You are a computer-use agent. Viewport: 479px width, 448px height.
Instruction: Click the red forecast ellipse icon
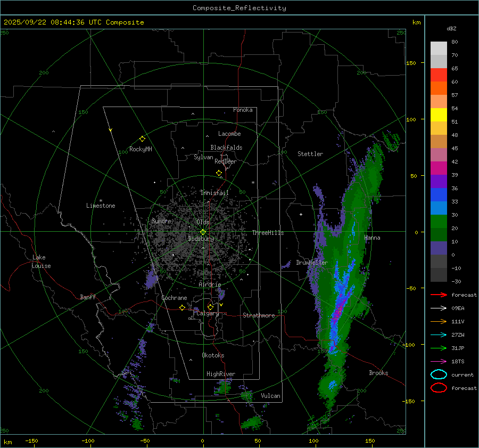tap(439, 388)
